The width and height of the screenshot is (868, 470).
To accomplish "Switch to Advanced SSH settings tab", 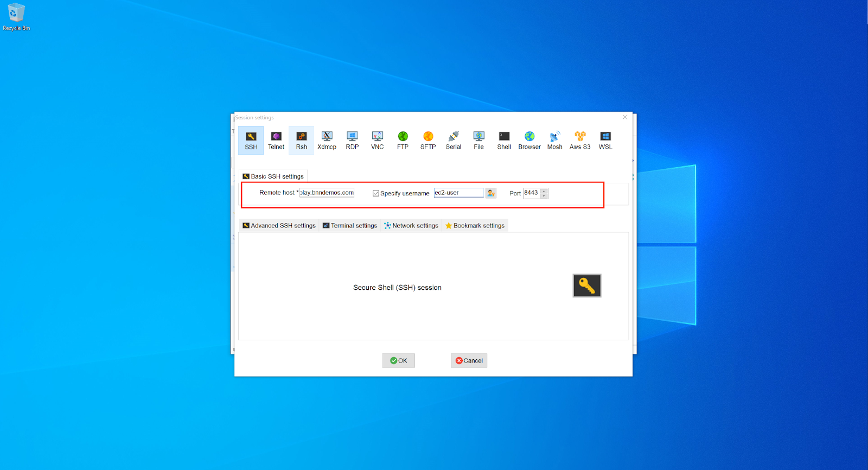I will [279, 226].
